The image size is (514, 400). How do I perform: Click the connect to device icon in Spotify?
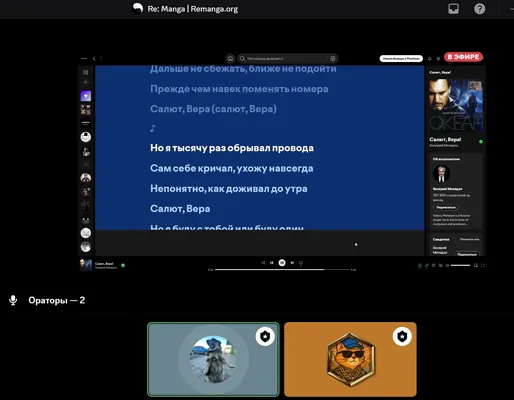point(440,265)
